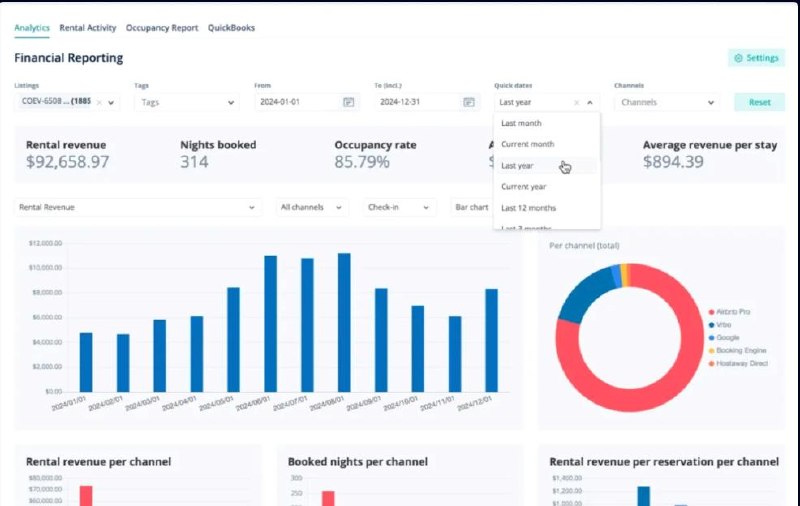Screen dimensions: 800x506
Task: Expand the Rental Revenue metric dropdown
Action: (x=138, y=207)
